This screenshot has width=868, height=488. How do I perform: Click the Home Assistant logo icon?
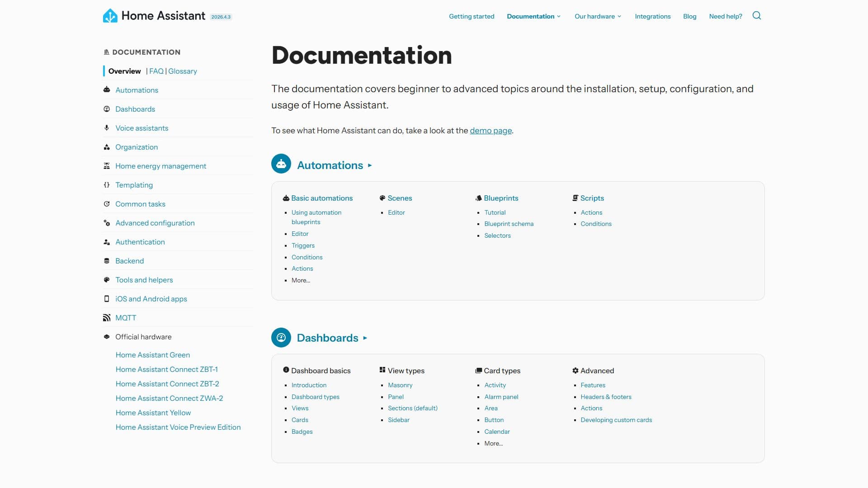pyautogui.click(x=110, y=16)
